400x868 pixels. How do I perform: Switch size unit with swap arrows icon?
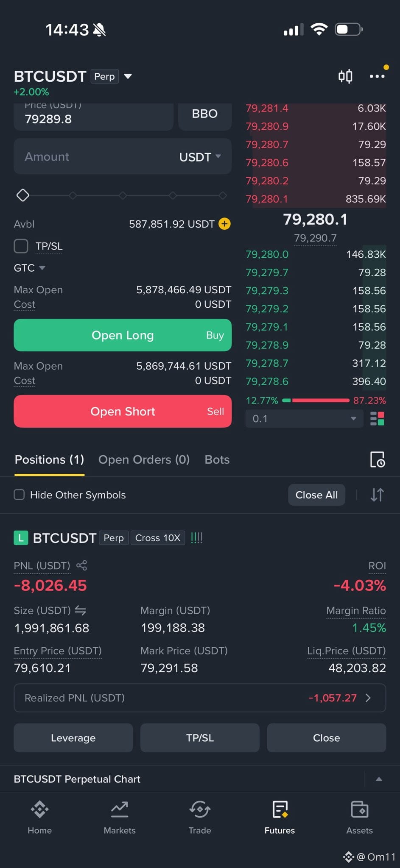(x=81, y=610)
